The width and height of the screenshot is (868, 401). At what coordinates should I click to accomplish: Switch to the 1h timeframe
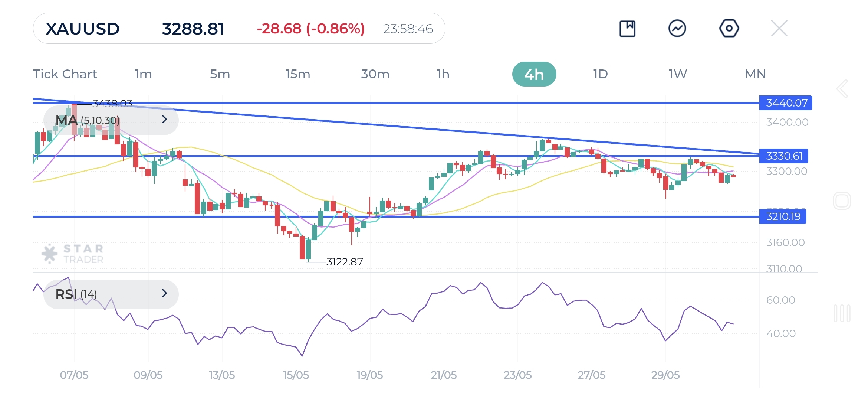[443, 74]
